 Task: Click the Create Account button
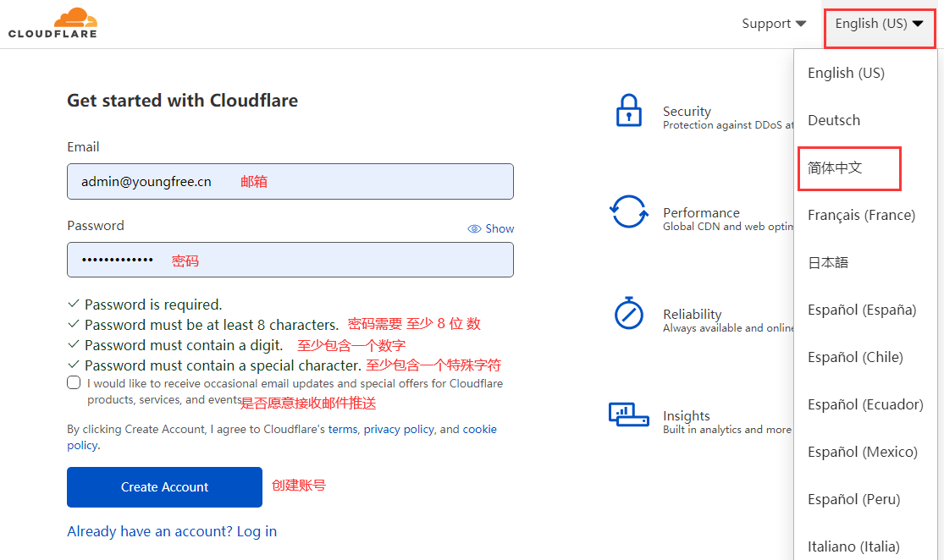[164, 486]
